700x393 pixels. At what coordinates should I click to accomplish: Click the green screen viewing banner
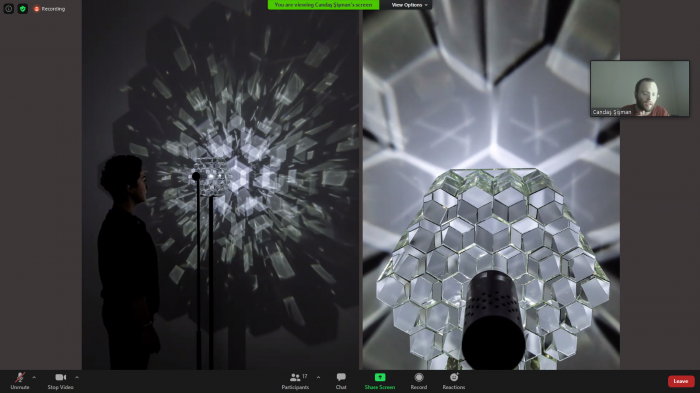click(323, 5)
